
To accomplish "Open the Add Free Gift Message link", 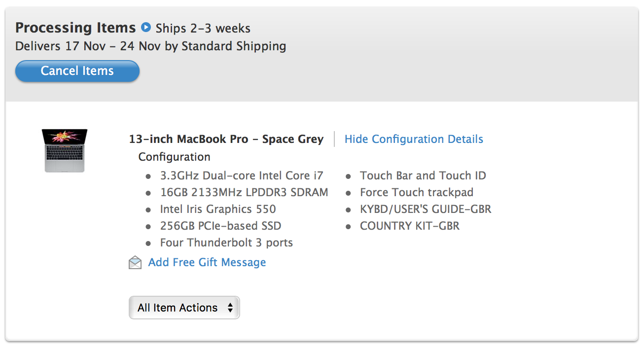I will (x=207, y=262).
